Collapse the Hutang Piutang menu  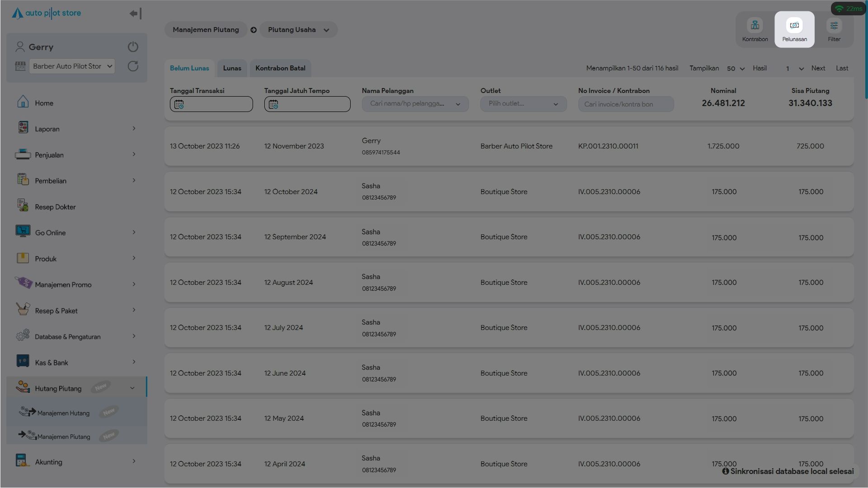pos(132,388)
